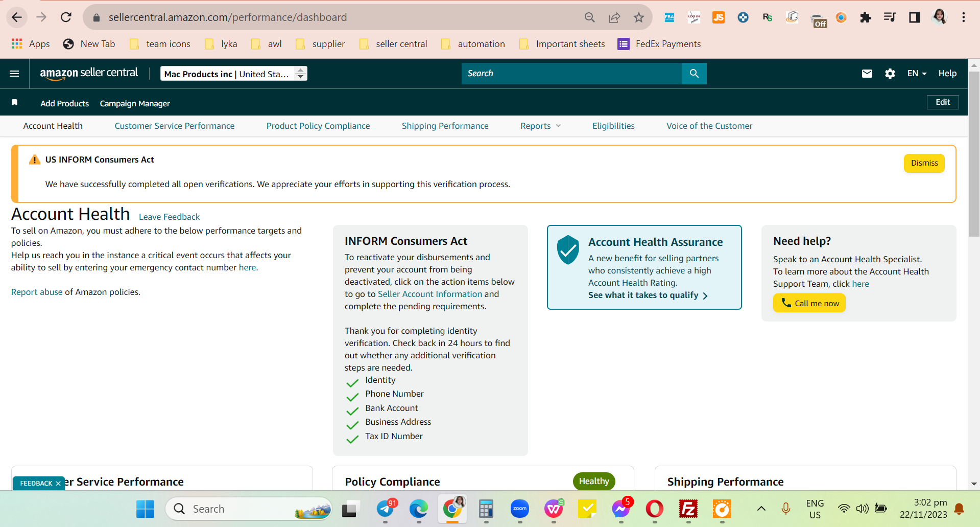Open the settings gear in Seller Central

point(890,74)
